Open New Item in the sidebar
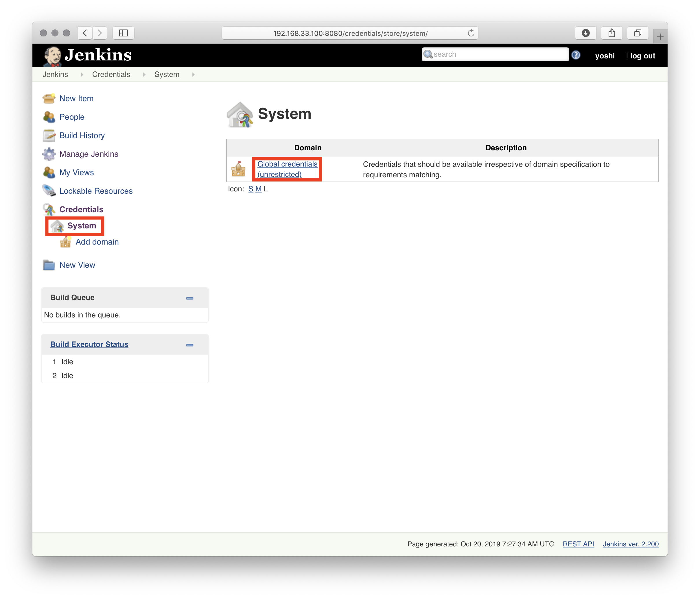 [x=76, y=99]
